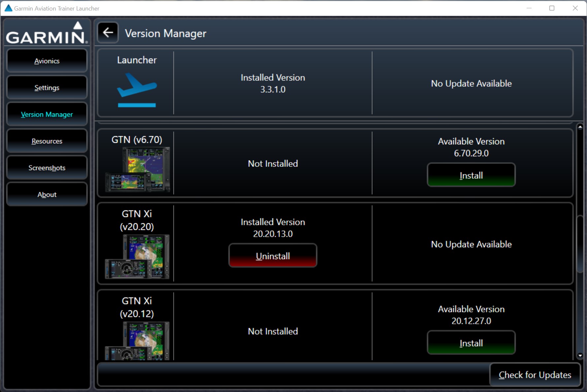Go to Resources page
587x392 pixels.
tap(47, 141)
